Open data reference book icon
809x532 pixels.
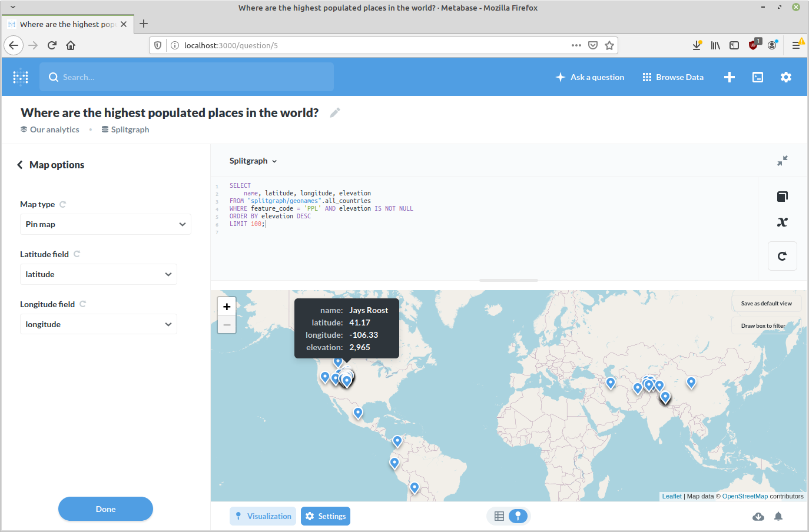coord(783,197)
